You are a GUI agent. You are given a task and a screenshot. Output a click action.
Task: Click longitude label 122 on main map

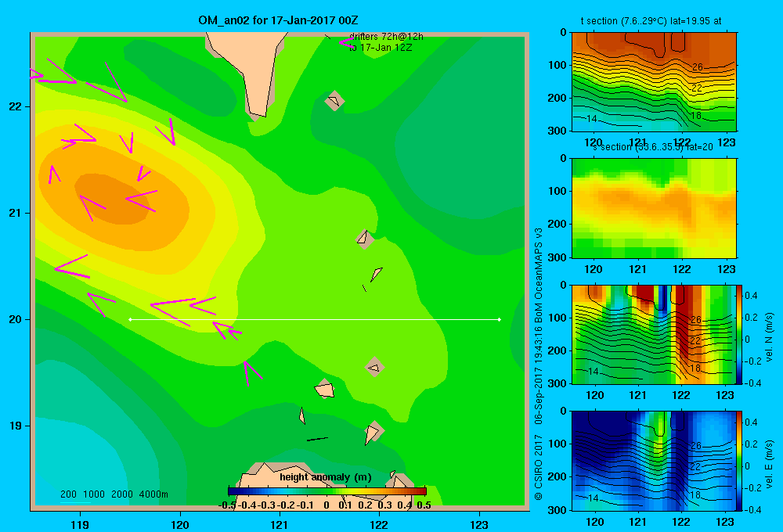(x=379, y=524)
